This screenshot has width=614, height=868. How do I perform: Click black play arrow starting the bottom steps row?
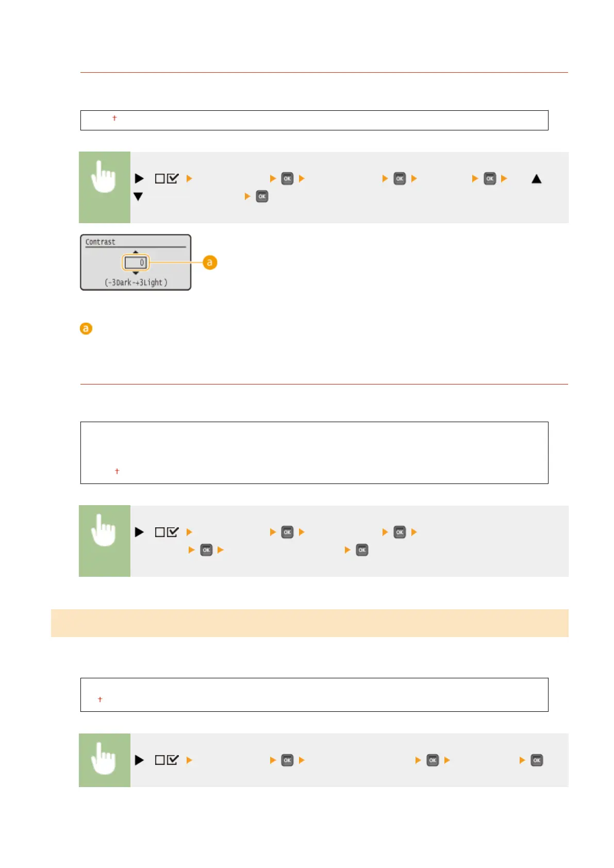point(139,760)
